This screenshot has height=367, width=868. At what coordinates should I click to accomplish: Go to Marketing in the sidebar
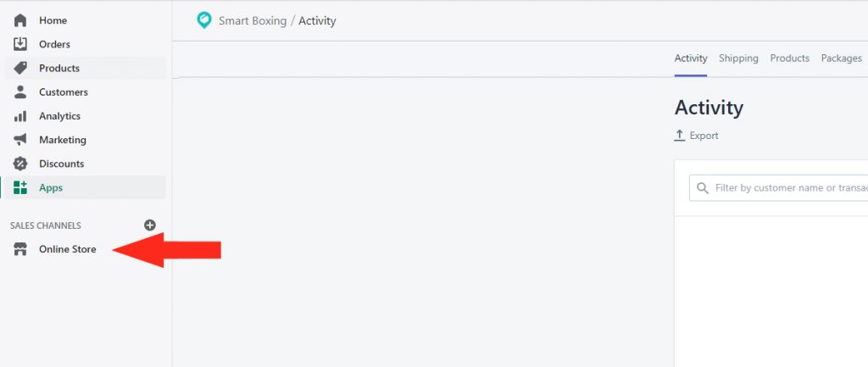(x=63, y=140)
